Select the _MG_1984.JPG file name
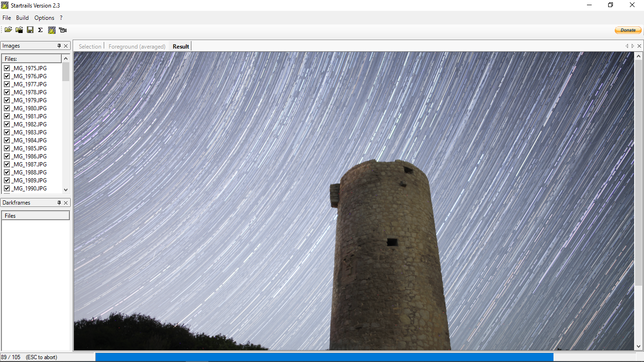Image resolution: width=644 pixels, height=362 pixels. pos(29,140)
